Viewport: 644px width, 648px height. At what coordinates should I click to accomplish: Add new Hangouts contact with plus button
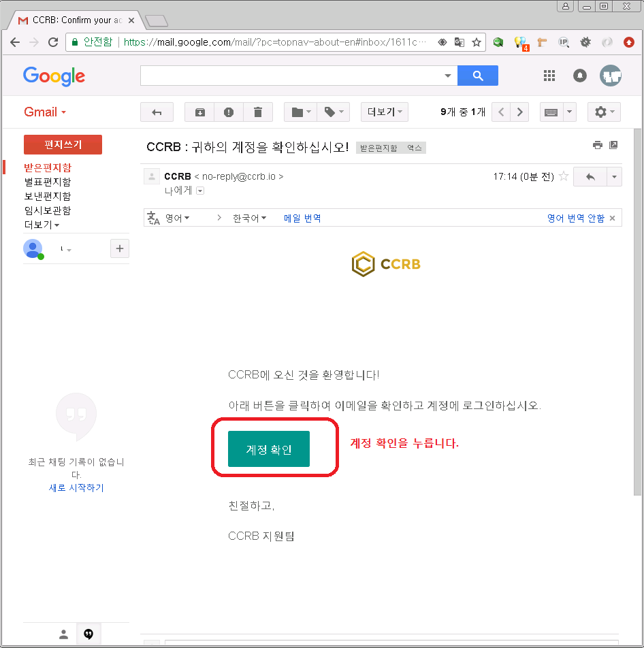119,248
